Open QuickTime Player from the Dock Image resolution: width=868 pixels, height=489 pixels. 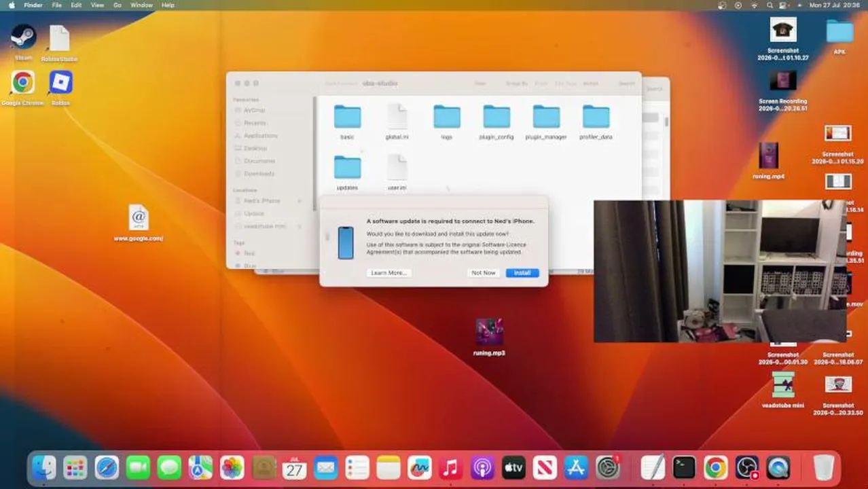pos(778,467)
